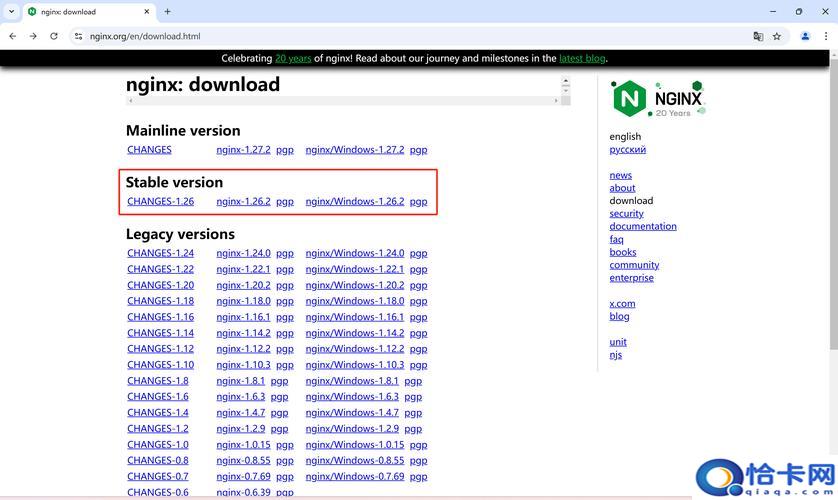
Task: Open CHANGES-1.22 link
Action: click(160, 269)
